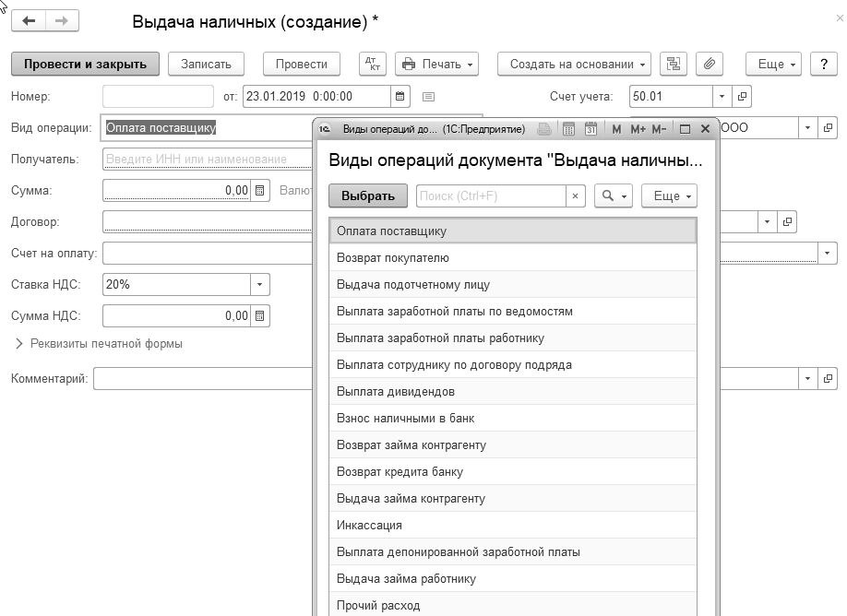Go forward using the right arrow

[x=62, y=21]
